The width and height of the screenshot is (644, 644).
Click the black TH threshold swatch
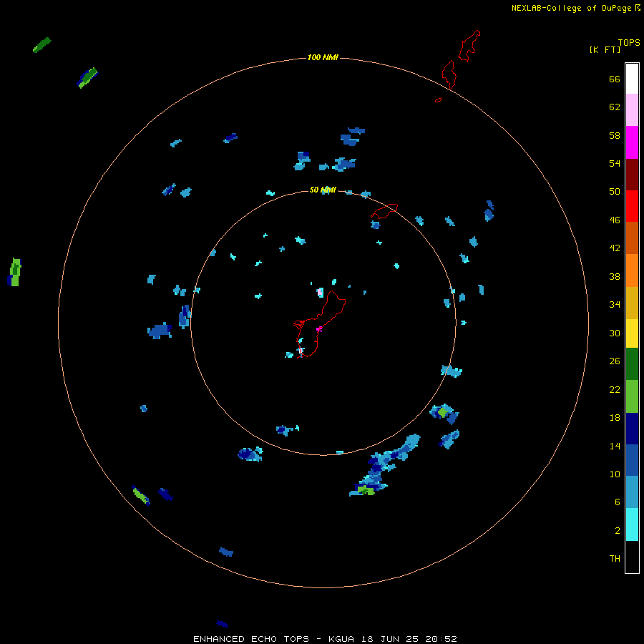coord(632,557)
